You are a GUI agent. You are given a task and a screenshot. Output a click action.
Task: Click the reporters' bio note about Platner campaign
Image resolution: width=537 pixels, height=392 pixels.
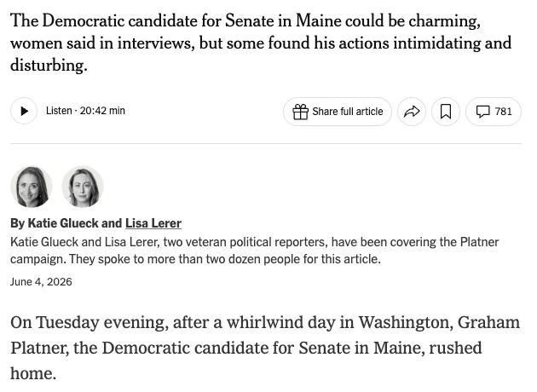click(x=255, y=251)
